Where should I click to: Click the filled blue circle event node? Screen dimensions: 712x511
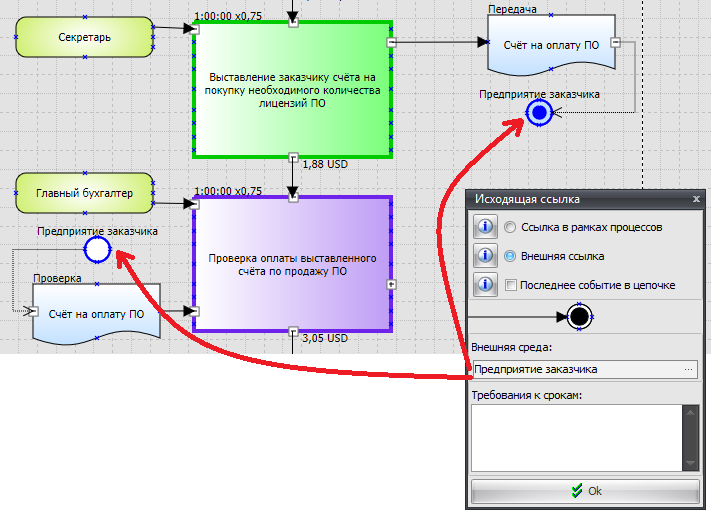point(540,113)
